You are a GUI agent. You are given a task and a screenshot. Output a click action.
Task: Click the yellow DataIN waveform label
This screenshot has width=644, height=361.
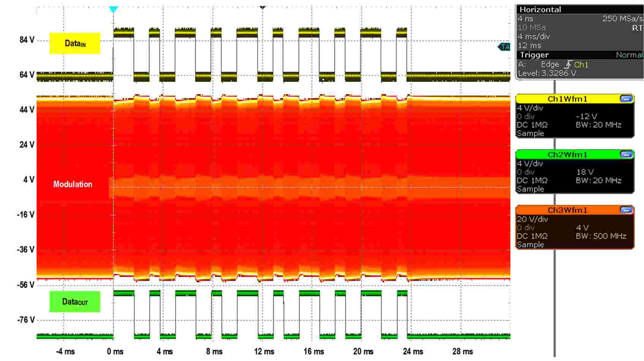pyautogui.click(x=75, y=43)
